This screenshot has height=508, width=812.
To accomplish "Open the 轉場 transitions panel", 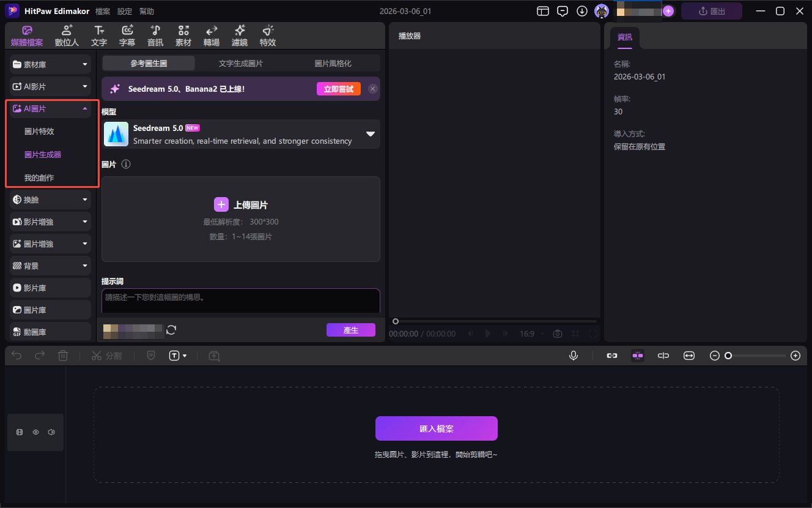I will pos(212,36).
